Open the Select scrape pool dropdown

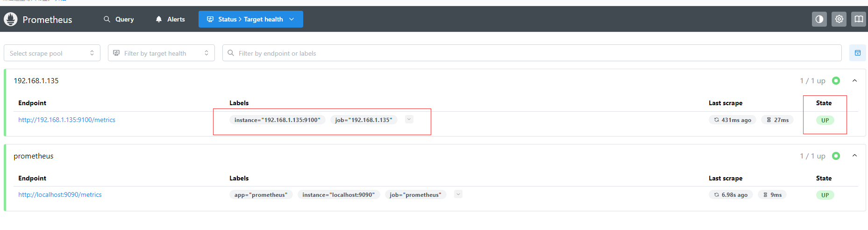click(52, 53)
